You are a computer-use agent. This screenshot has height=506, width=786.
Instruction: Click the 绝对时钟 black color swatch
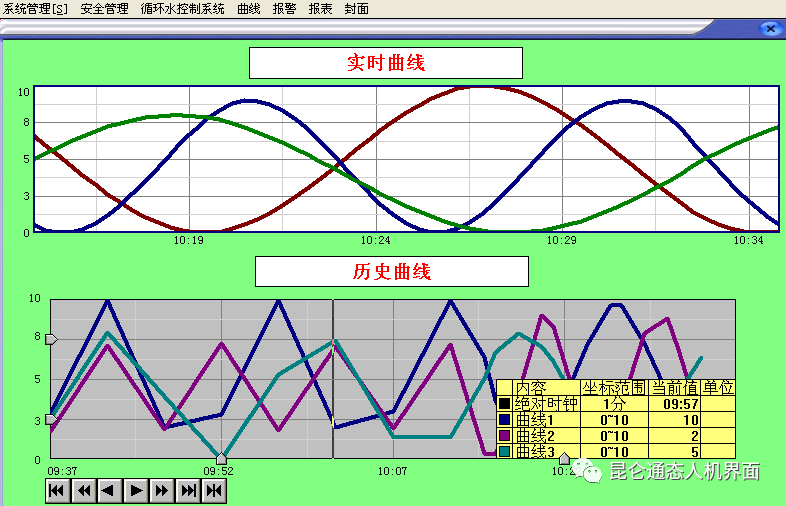[x=505, y=404]
